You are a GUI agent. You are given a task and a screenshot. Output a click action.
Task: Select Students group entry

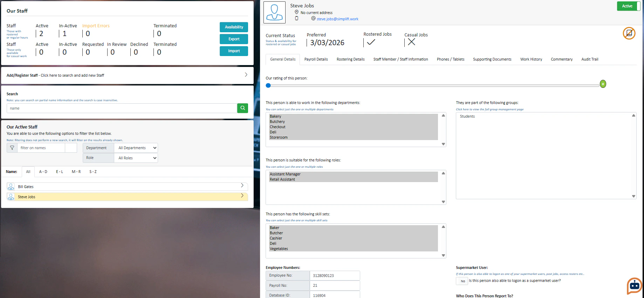pos(467,116)
